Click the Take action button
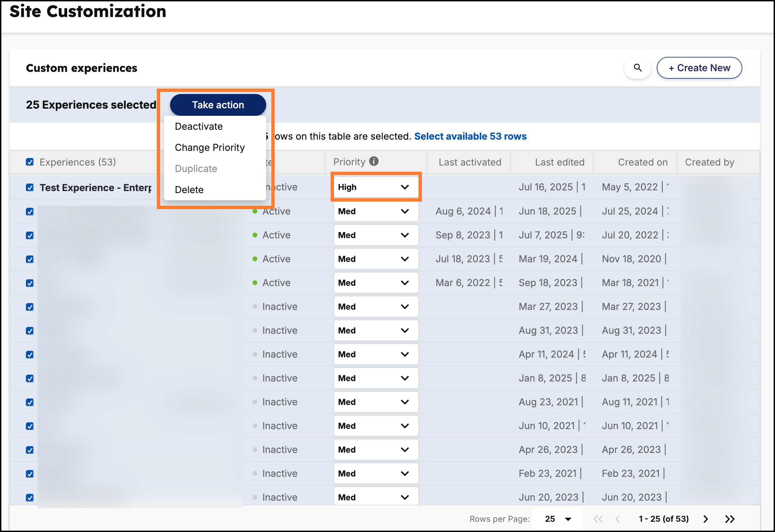 point(218,105)
